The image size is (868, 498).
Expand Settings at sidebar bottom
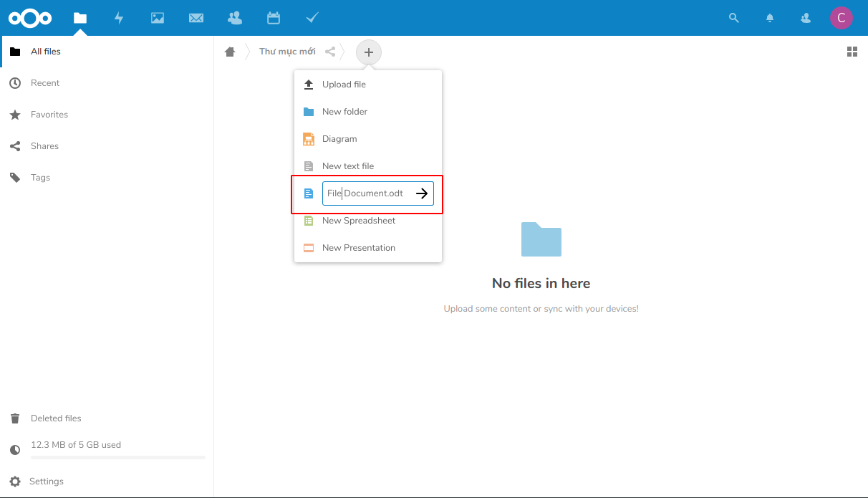coord(107,482)
